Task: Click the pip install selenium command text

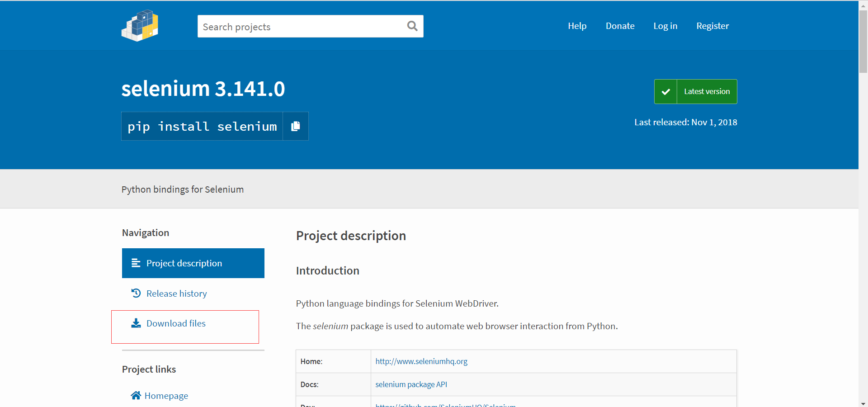Action: point(202,127)
